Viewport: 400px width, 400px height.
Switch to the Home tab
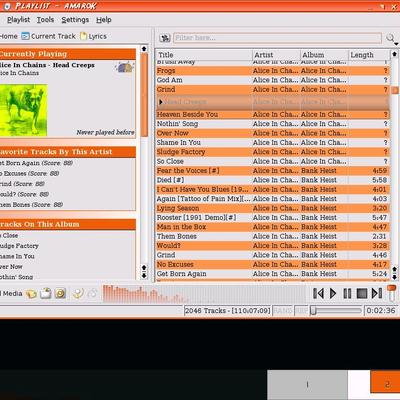pos(8,36)
